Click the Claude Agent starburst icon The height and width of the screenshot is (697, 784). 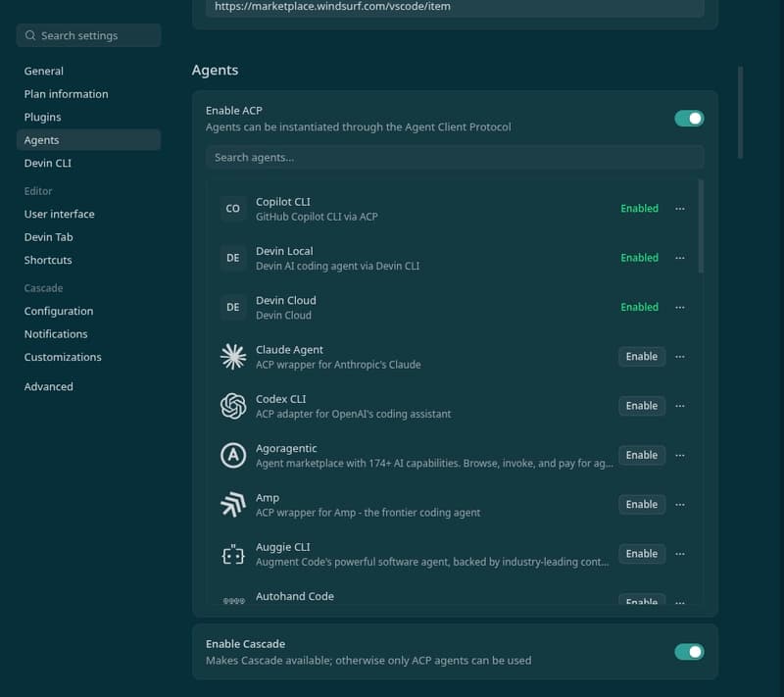coord(233,357)
